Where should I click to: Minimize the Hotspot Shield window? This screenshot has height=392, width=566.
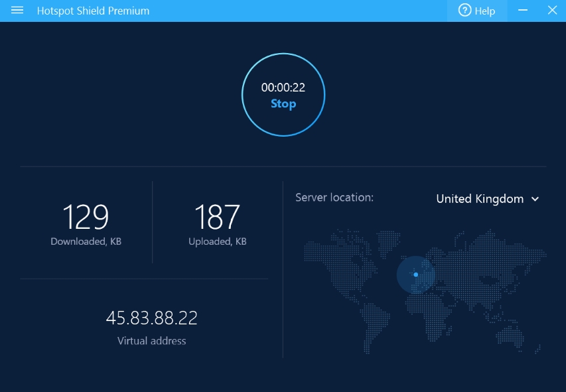pyautogui.click(x=523, y=11)
